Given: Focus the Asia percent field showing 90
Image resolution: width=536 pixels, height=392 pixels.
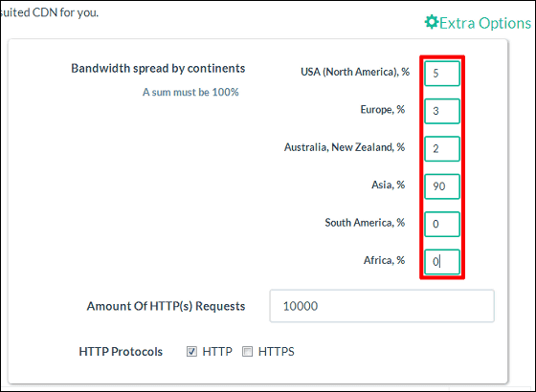Looking at the screenshot, I should (x=442, y=186).
